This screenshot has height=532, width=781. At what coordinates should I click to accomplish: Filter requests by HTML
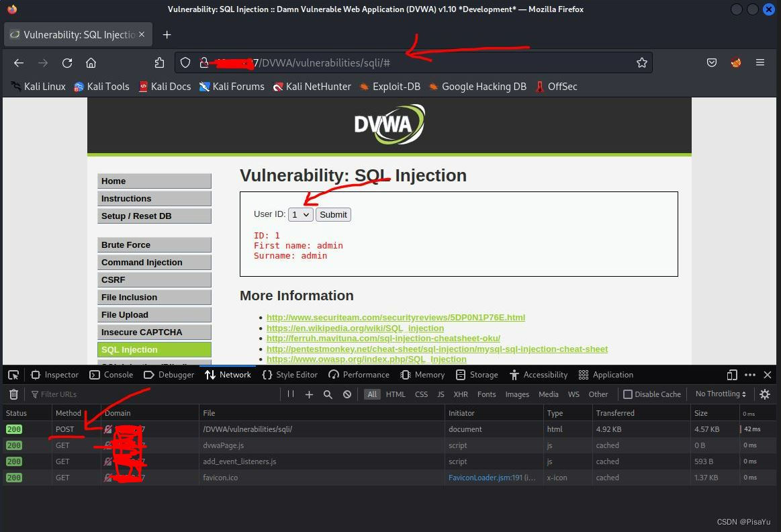tap(396, 394)
